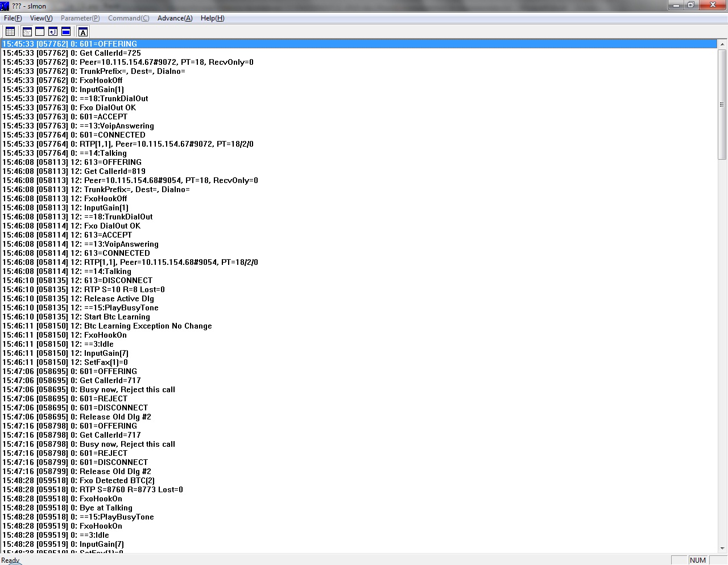Select the '613=CONNECTED' log line

click(359, 253)
